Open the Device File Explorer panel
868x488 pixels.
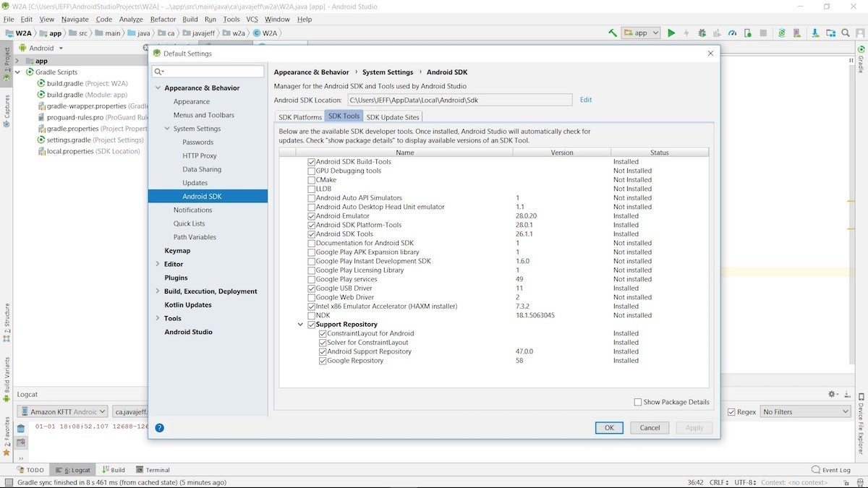pos(861,423)
